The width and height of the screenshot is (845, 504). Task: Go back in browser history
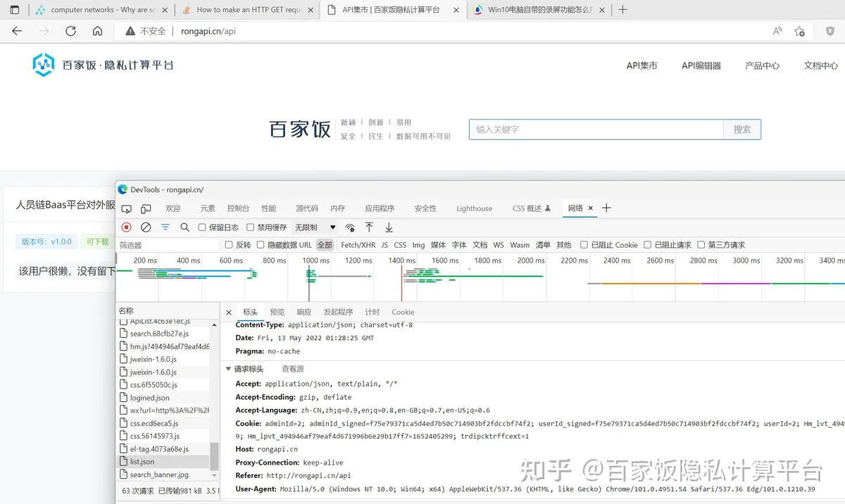coord(17,31)
